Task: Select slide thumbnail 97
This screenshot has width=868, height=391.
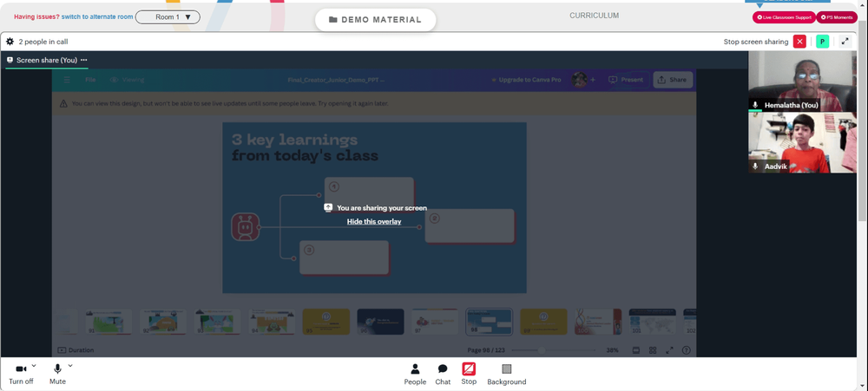Action: point(435,322)
